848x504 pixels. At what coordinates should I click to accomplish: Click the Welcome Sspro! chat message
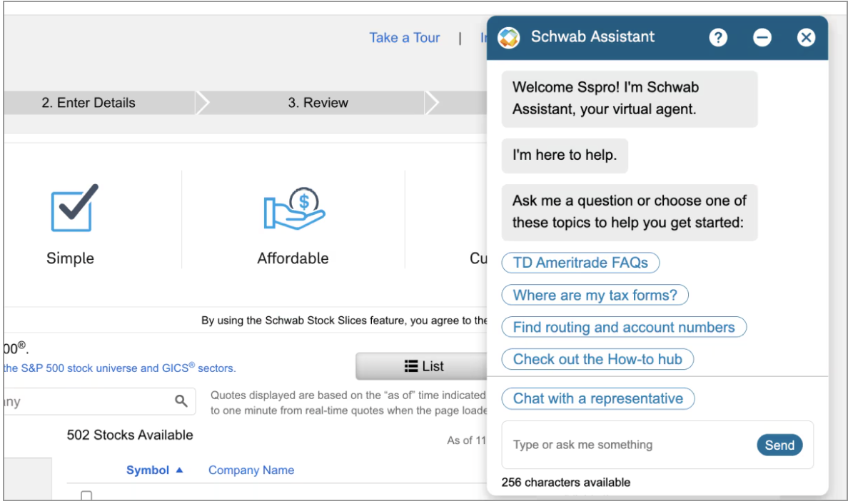click(x=630, y=99)
